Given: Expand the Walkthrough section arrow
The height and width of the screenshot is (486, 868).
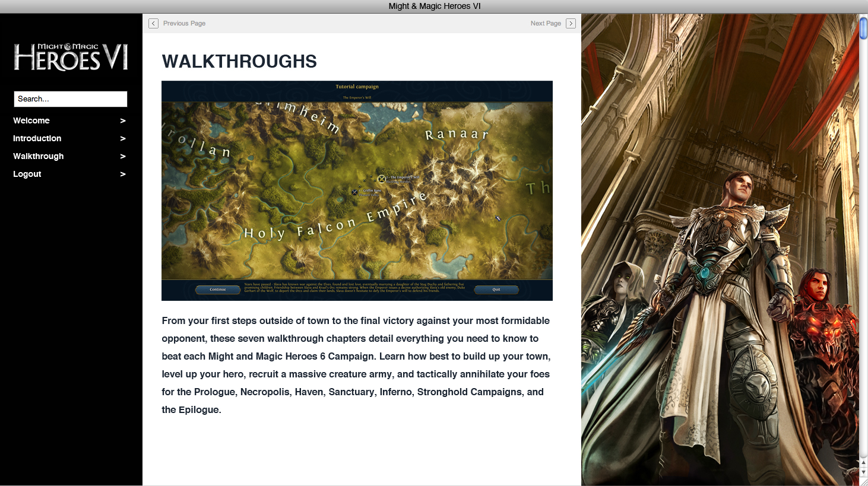Looking at the screenshot, I should (x=123, y=156).
